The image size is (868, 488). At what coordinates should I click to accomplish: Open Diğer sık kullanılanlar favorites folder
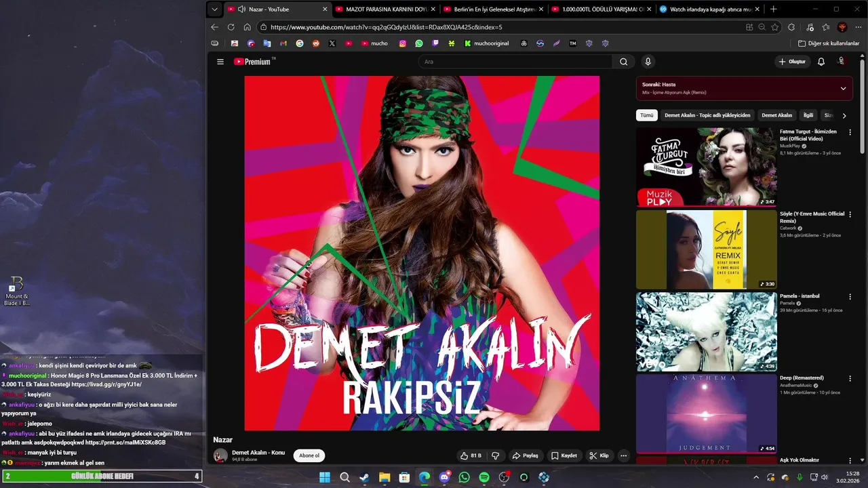[829, 43]
